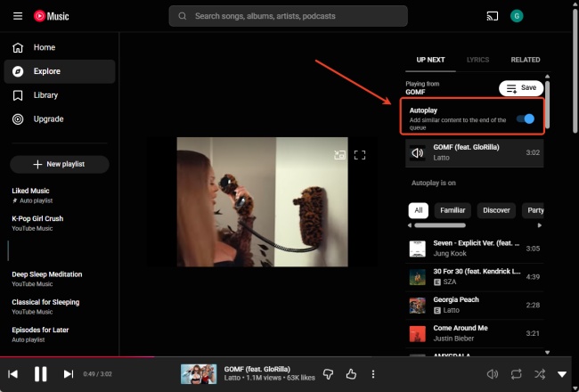The image size is (579, 392).
Task: Switch to the RELATED tab
Action: [525, 60]
